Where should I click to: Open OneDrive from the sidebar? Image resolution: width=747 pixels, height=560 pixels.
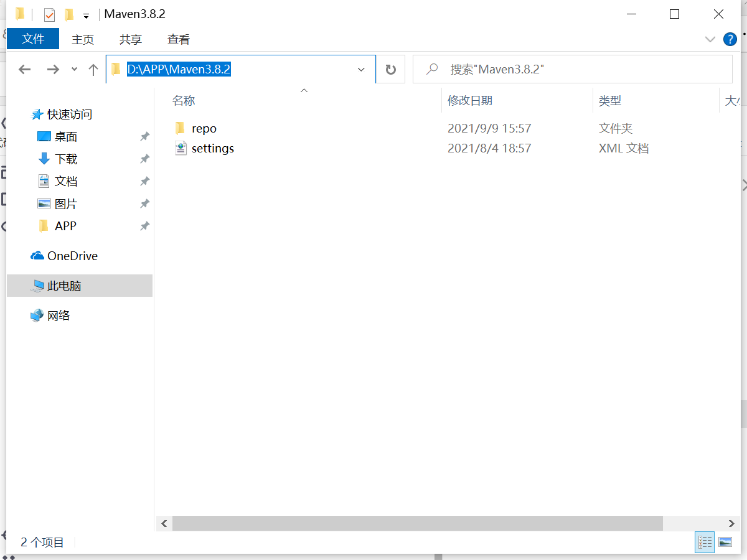pos(70,256)
